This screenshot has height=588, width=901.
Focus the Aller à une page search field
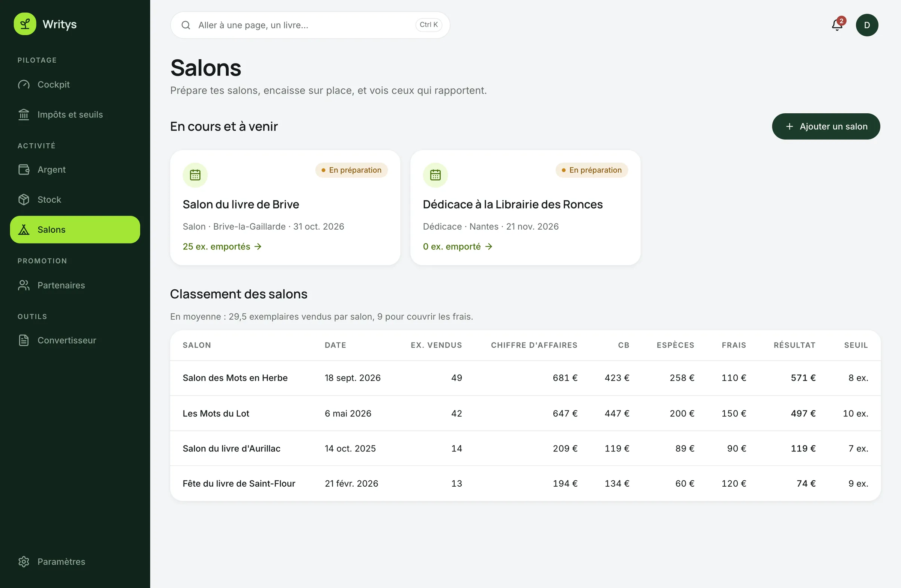coord(310,25)
